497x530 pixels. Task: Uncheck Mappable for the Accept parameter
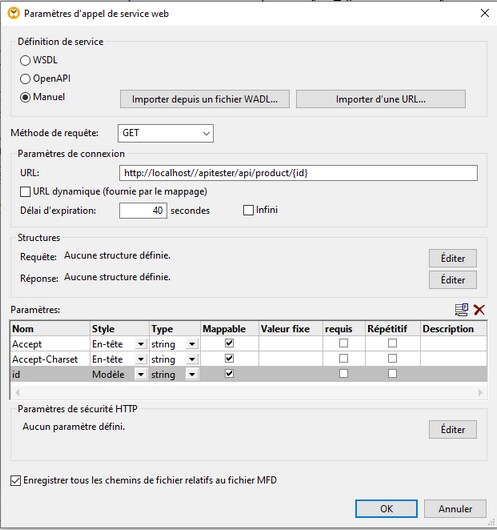[x=229, y=343]
